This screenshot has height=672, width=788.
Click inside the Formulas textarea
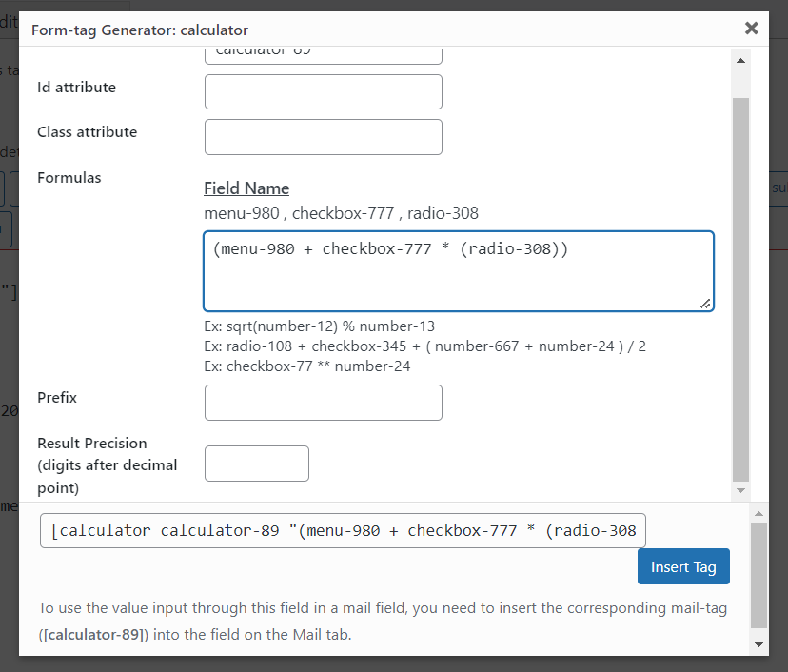click(x=459, y=271)
